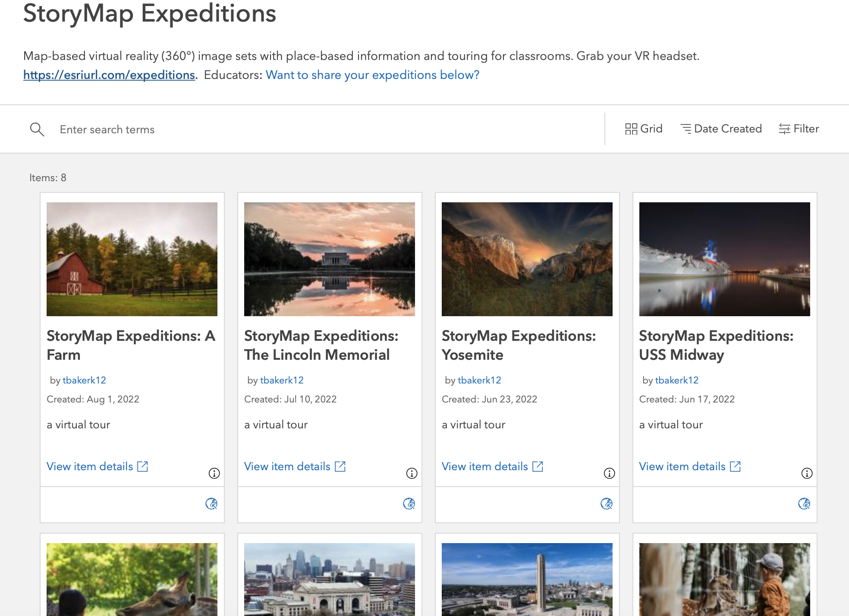Click the blue explorer icon under the USS Midway card
Screen dimensions: 849x616
point(804,503)
